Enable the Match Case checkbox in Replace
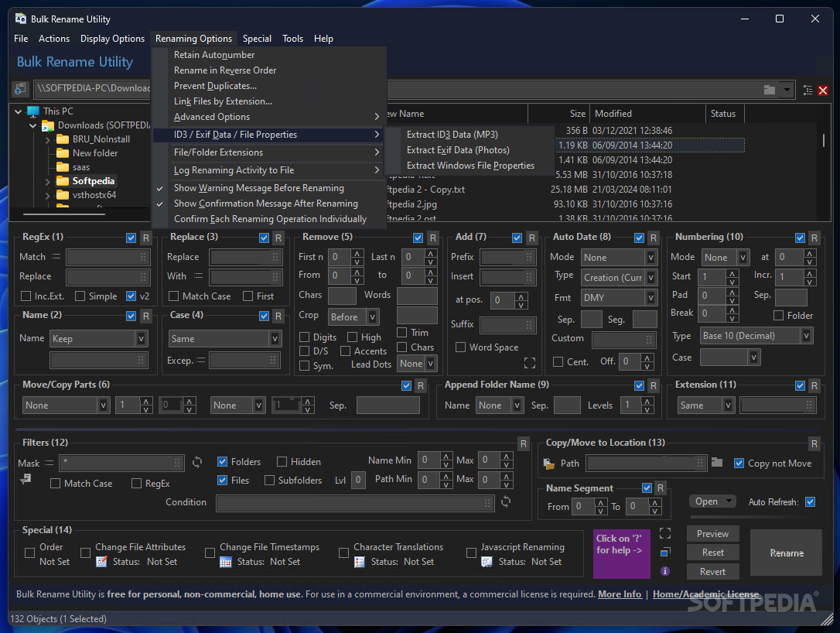Image resolution: width=840 pixels, height=633 pixels. click(x=173, y=296)
